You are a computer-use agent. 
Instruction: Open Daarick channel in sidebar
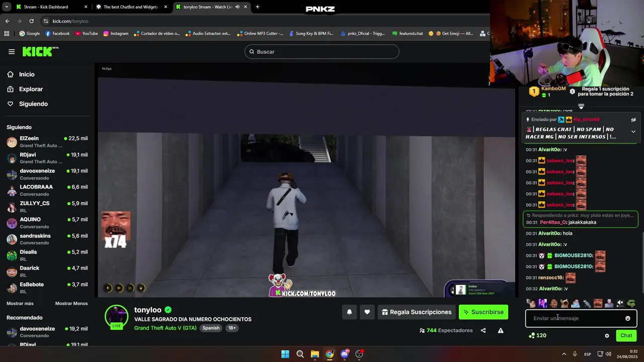(47, 271)
